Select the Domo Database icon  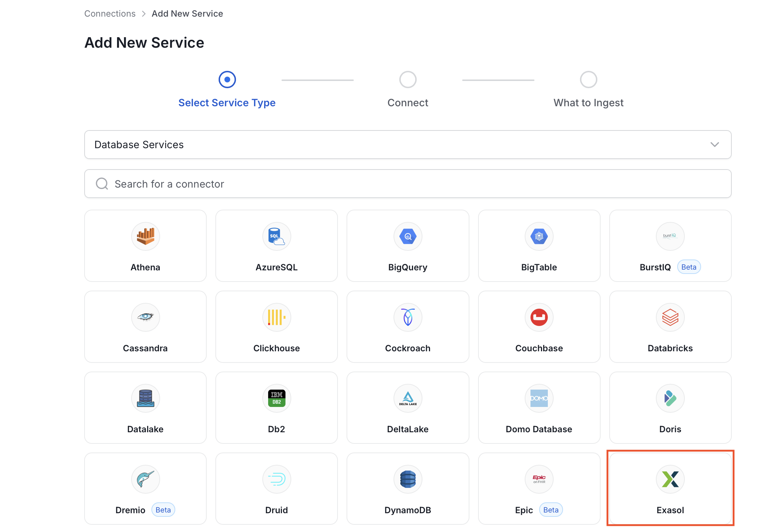[x=539, y=398]
